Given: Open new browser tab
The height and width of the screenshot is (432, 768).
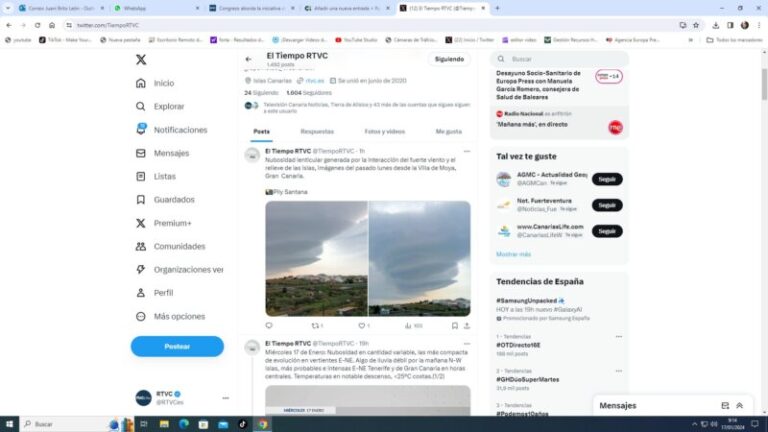Looking at the screenshot, I should (497, 8).
